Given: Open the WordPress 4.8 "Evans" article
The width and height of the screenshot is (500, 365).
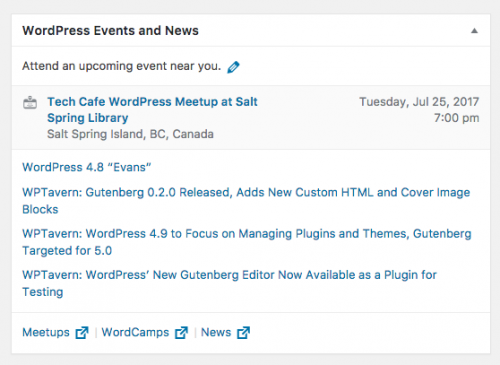Looking at the screenshot, I should [87, 167].
